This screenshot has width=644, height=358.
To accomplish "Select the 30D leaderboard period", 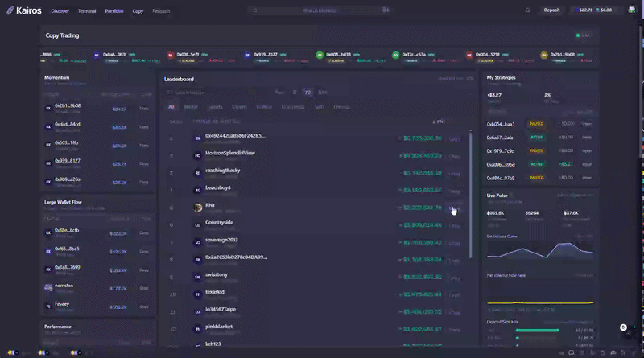I will (x=323, y=93).
